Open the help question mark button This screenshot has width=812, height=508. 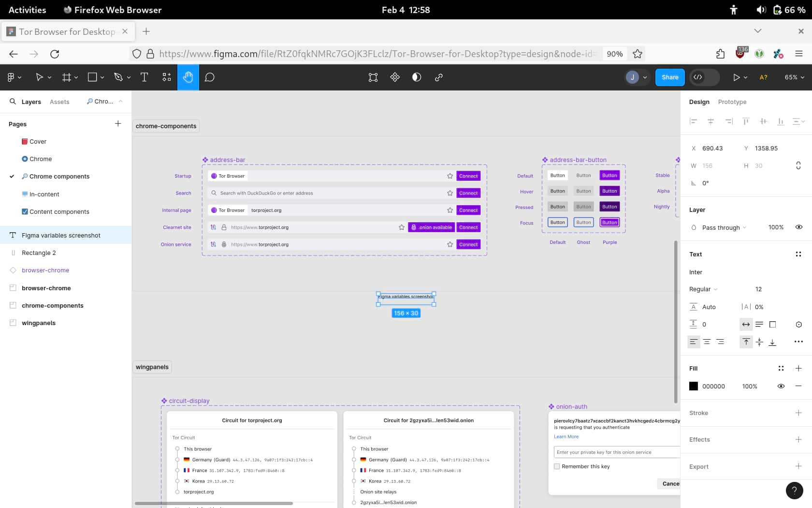point(795,491)
